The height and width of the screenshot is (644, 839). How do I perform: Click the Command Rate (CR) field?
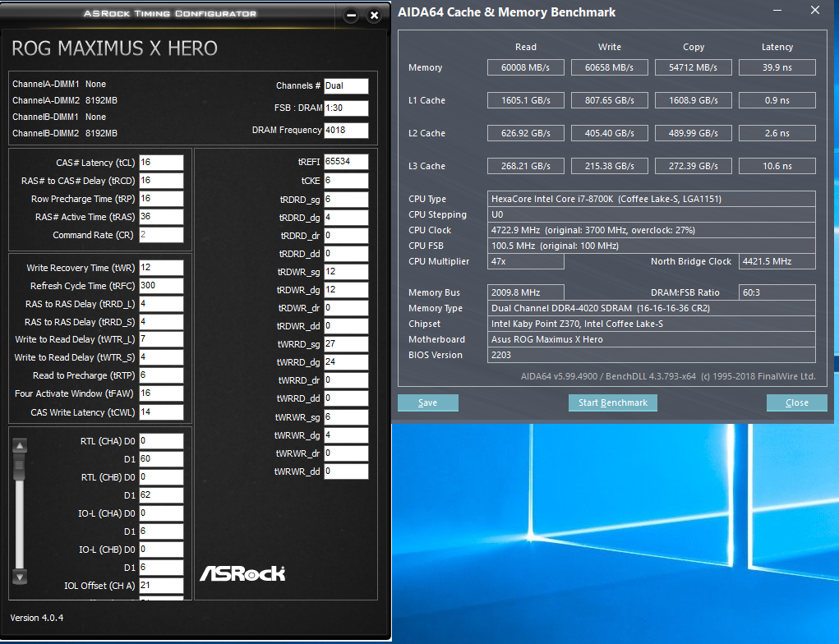coord(161,235)
